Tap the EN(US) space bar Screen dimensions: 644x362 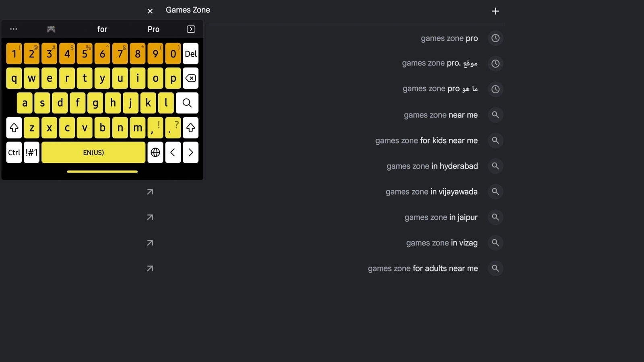click(x=93, y=152)
